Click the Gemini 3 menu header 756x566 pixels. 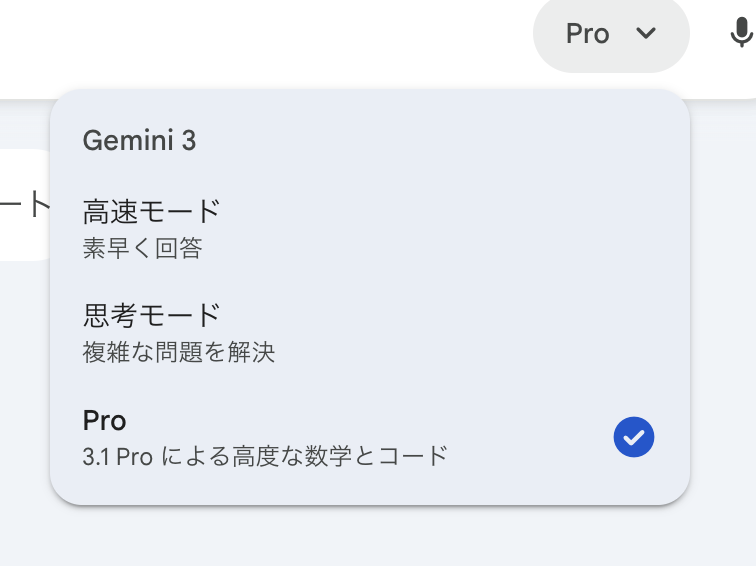coord(139,141)
